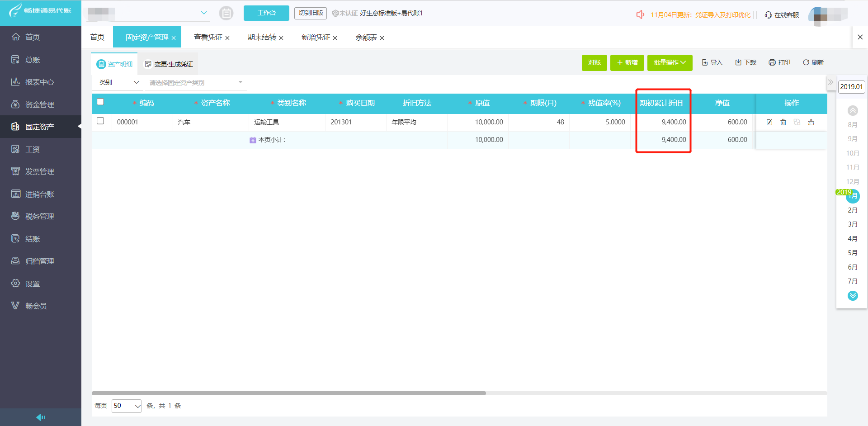This screenshot has height=426, width=868.
Task: Open 归档管理 in sidebar
Action: [x=40, y=261]
